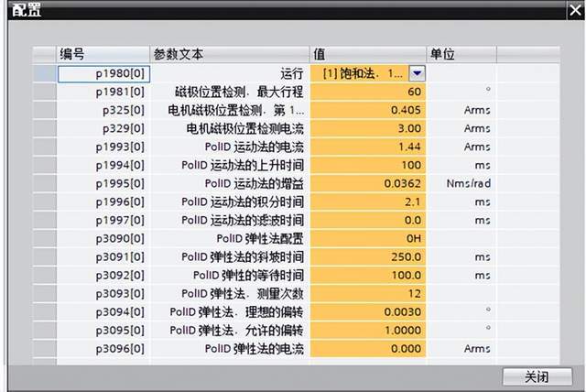Select the p1981[0] number cell
Screen dimensions: 586x392
[x=103, y=92]
